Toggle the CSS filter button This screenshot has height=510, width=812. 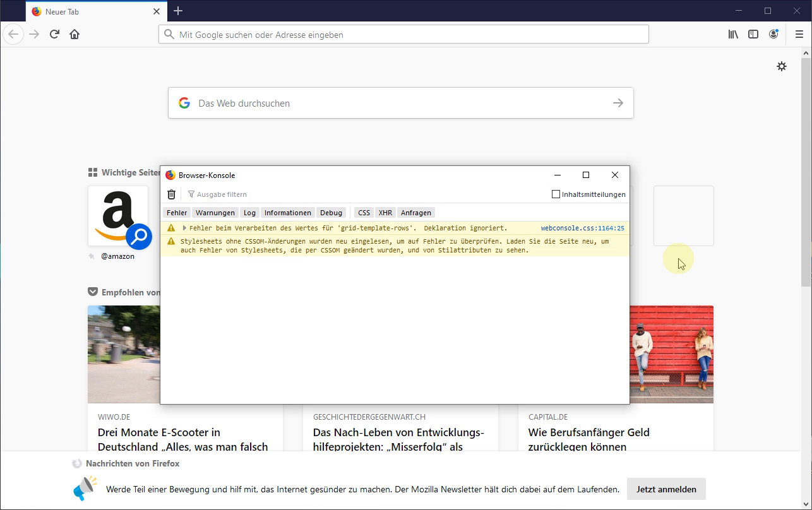point(364,213)
